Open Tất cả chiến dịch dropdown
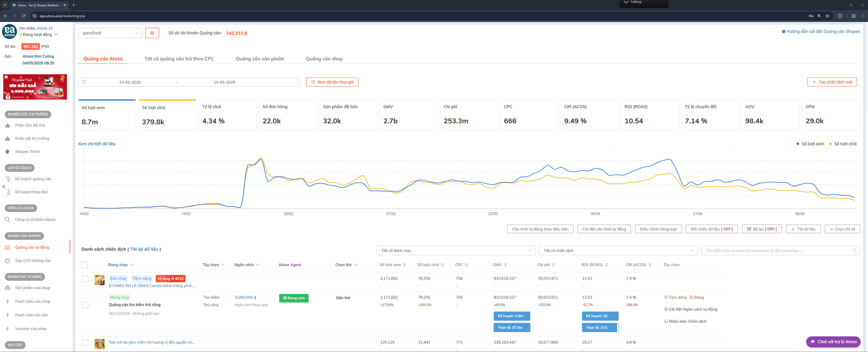 [x=618, y=250]
